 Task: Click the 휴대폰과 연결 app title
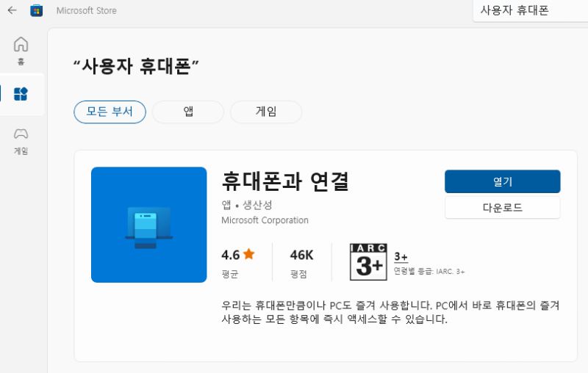click(285, 181)
